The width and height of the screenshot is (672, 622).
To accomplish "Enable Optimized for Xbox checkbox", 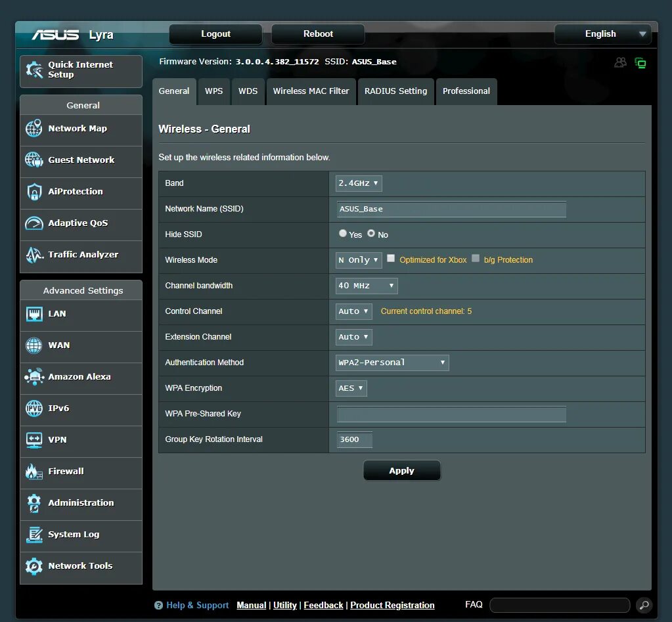I will [x=391, y=258].
